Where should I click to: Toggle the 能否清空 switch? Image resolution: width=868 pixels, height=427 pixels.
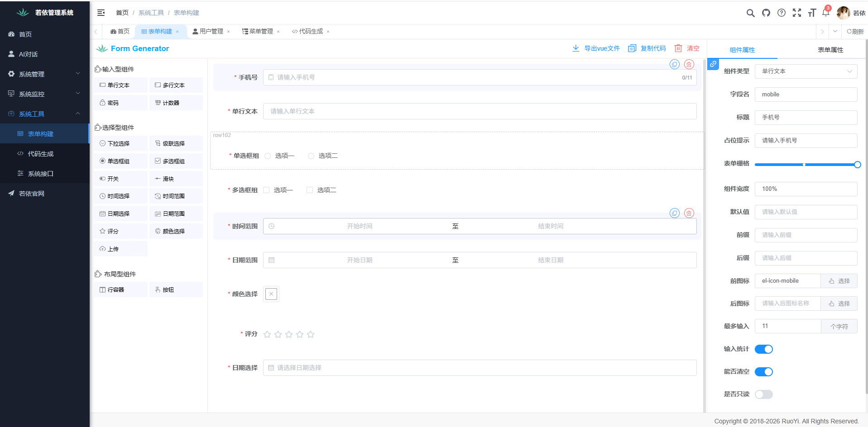tap(764, 372)
